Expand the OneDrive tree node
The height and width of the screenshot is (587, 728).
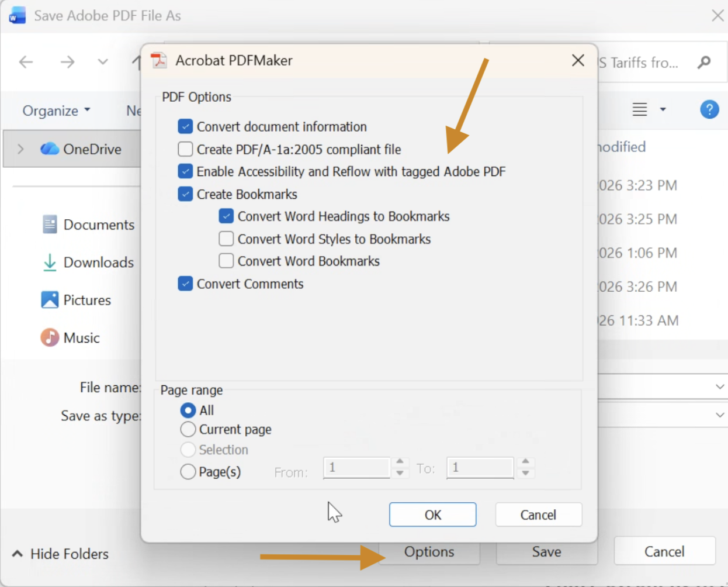coord(20,149)
